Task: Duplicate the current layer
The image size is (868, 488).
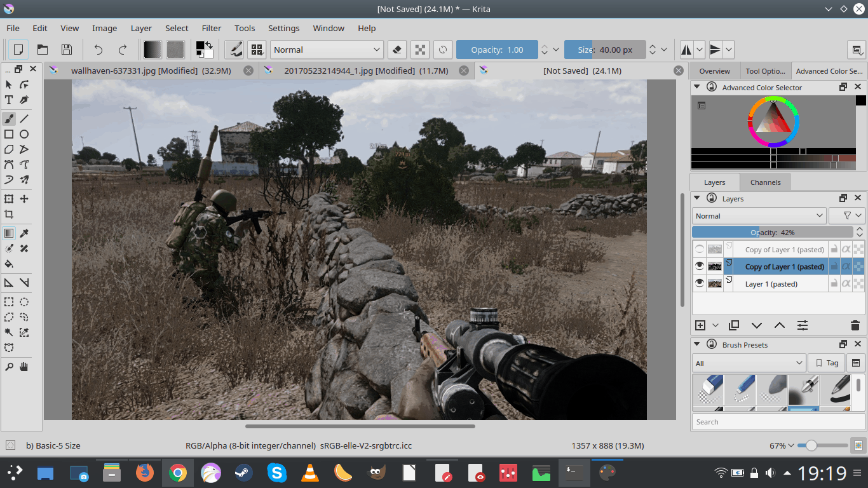Action: pyautogui.click(x=734, y=325)
